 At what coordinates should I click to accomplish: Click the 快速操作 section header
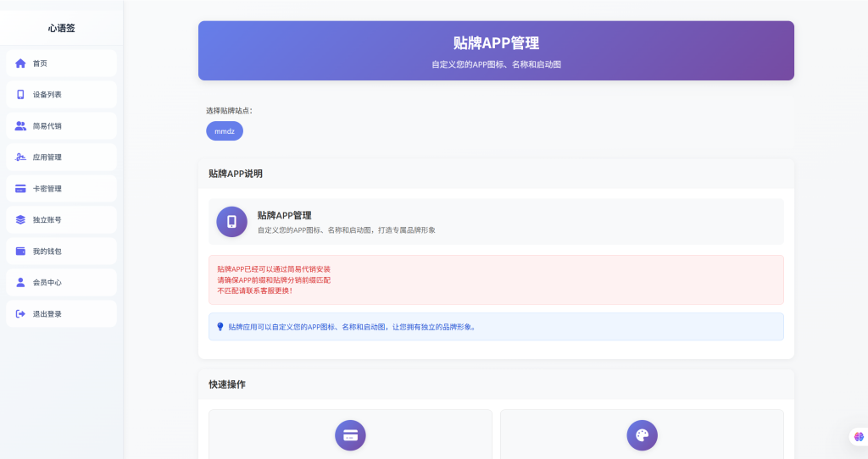(227, 384)
